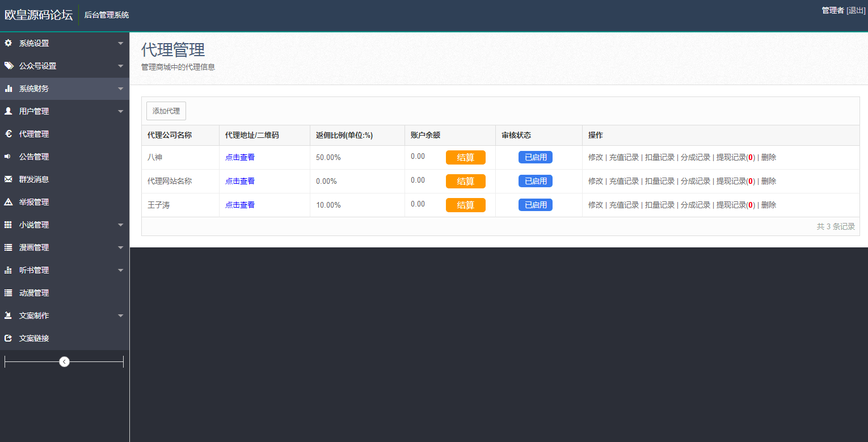This screenshot has width=868, height=442.
Task: Click 点击查看 link for 八神
Action: point(240,157)
